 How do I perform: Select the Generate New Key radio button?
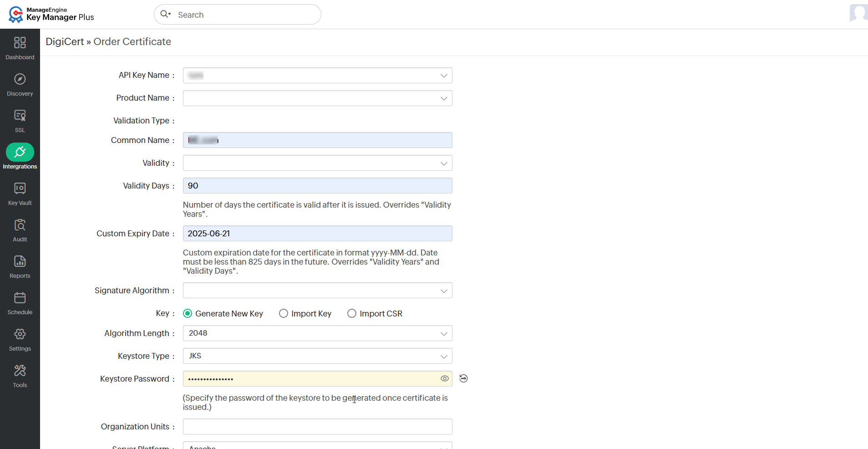point(188,313)
